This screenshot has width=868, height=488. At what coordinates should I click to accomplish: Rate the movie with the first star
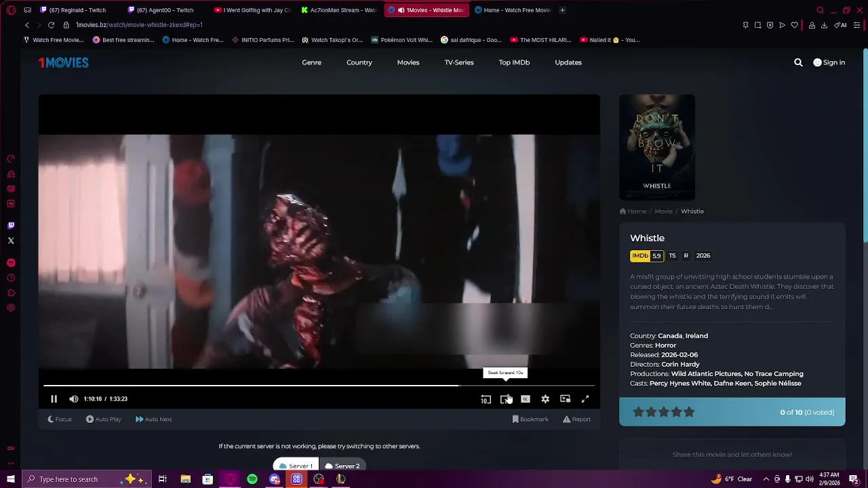click(638, 412)
